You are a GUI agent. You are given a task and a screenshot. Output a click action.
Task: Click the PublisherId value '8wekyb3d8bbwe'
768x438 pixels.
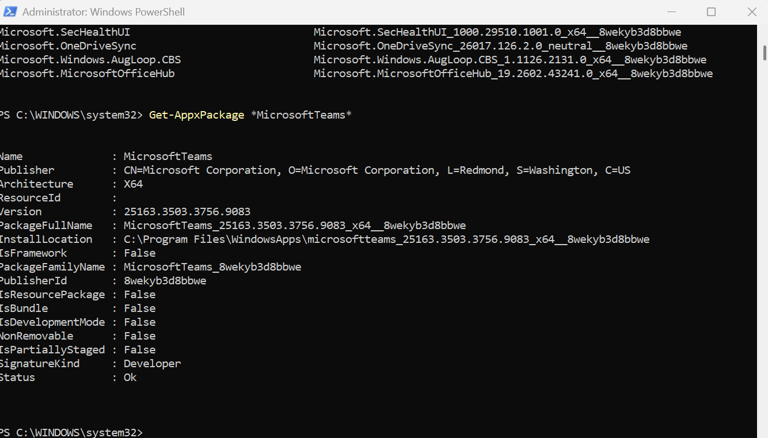point(165,281)
